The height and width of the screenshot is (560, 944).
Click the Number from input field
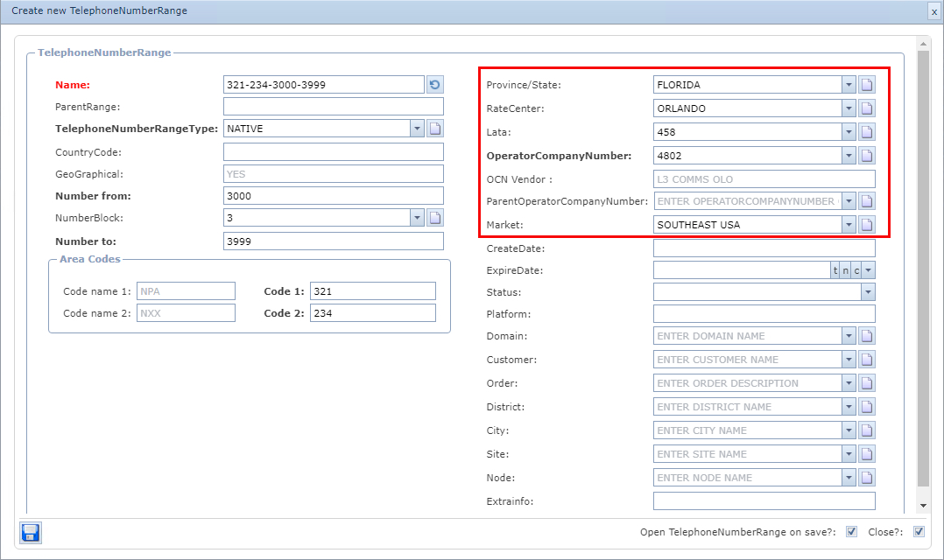[x=334, y=195]
